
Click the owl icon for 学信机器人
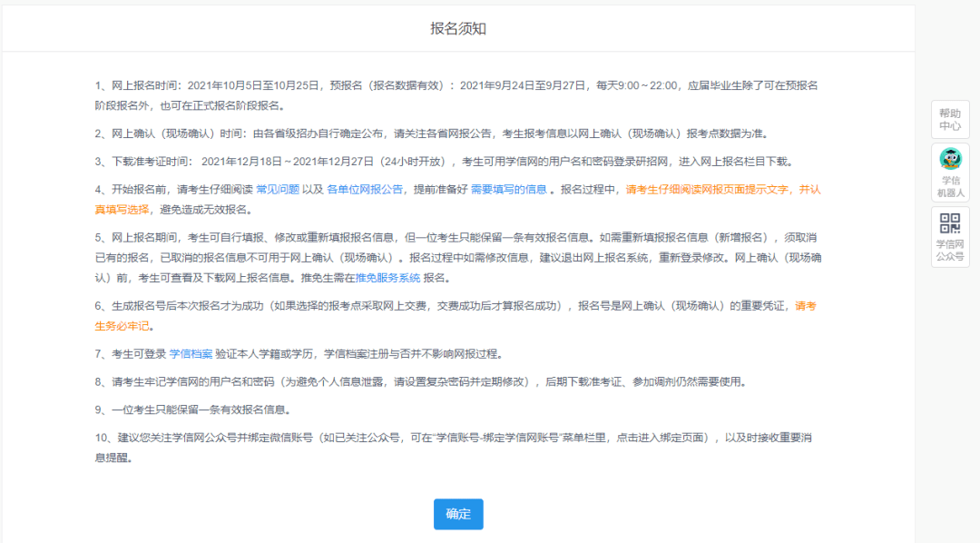(950, 160)
